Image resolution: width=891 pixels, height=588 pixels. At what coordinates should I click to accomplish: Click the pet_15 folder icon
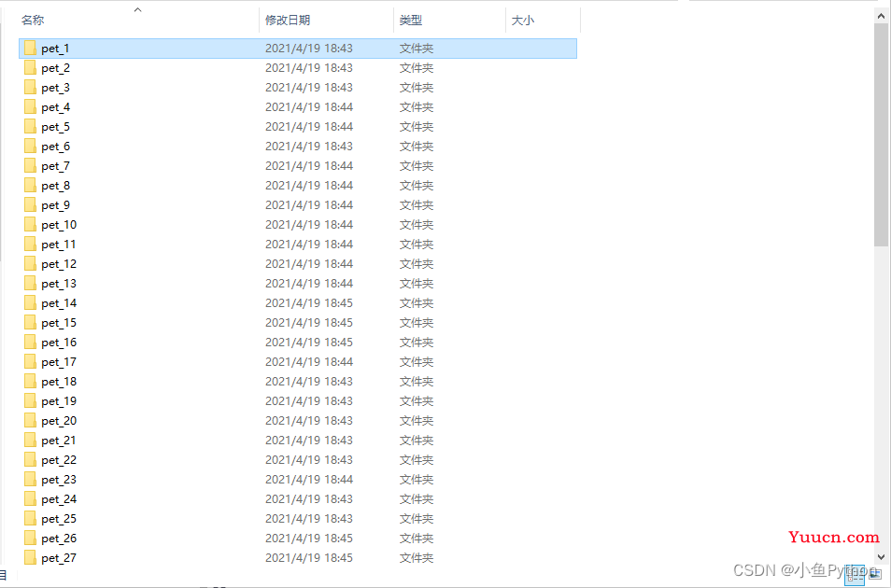point(30,323)
